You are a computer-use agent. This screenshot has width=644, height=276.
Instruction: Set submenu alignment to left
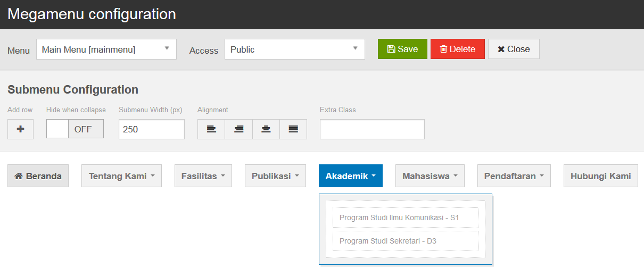pyautogui.click(x=211, y=129)
